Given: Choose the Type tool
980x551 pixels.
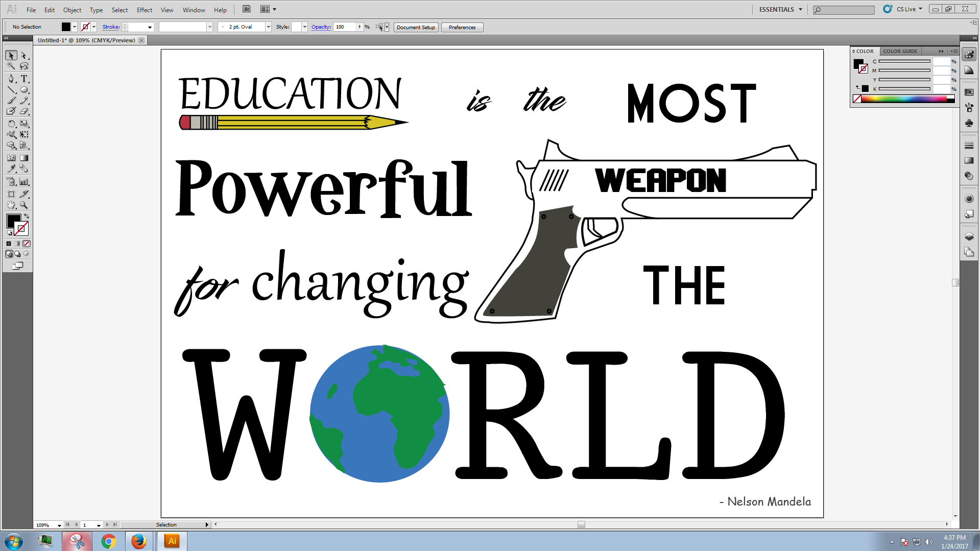Looking at the screenshot, I should click(x=24, y=79).
